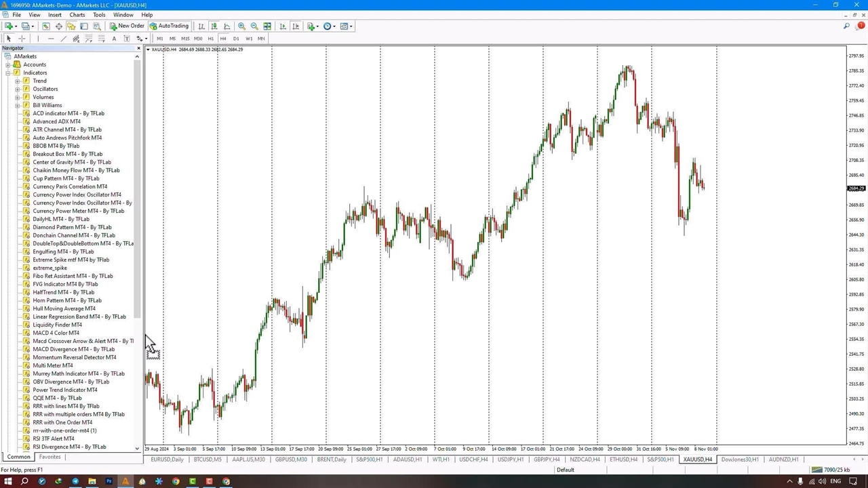
Task: Switch to the BTCUSD,M5 chart tab
Action: 208,460
